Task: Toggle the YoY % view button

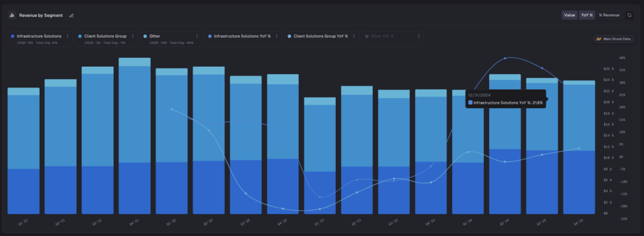Action: point(587,15)
